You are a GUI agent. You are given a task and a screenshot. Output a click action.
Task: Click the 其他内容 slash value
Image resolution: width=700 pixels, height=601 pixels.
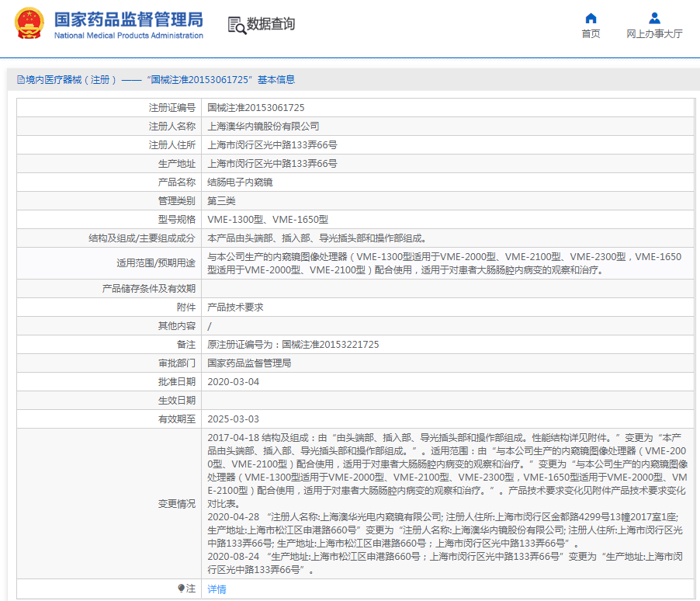[210, 326]
